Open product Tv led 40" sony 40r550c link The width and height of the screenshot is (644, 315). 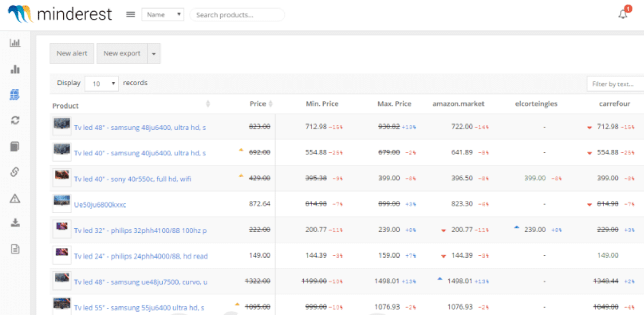click(133, 179)
